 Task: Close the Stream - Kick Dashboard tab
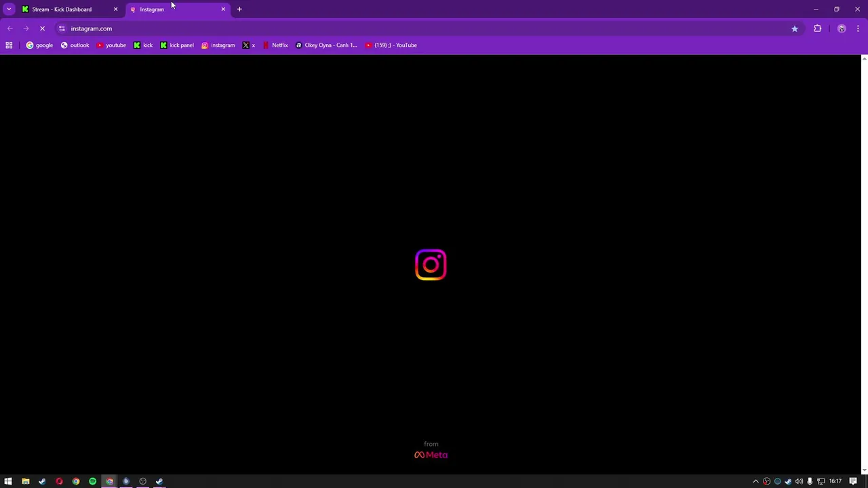pyautogui.click(x=115, y=9)
